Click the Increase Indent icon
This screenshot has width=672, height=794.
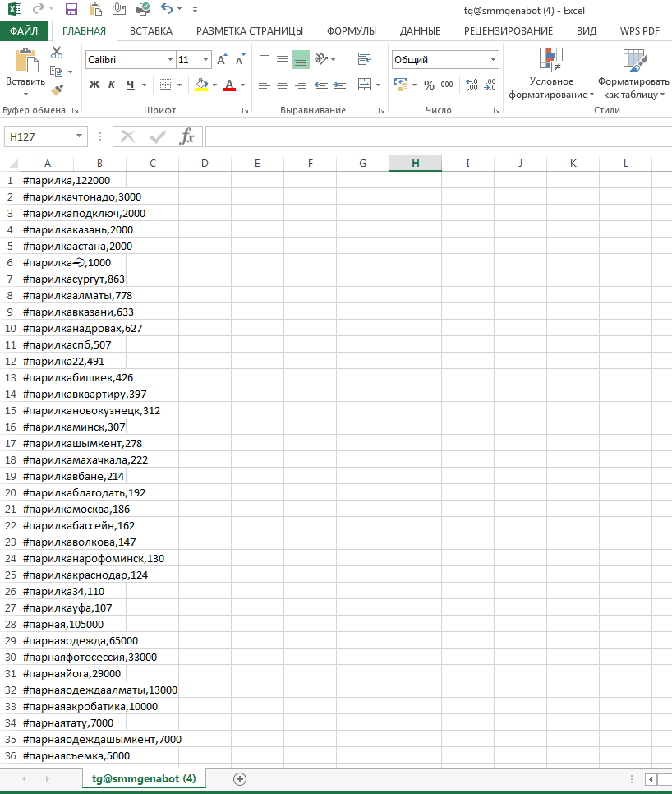(339, 85)
